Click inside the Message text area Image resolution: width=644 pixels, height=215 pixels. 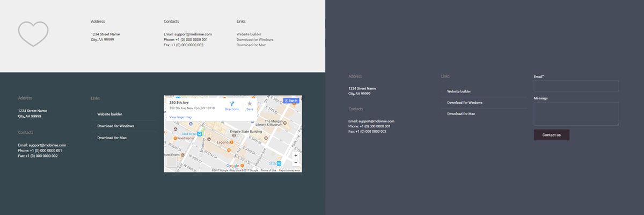point(576,113)
